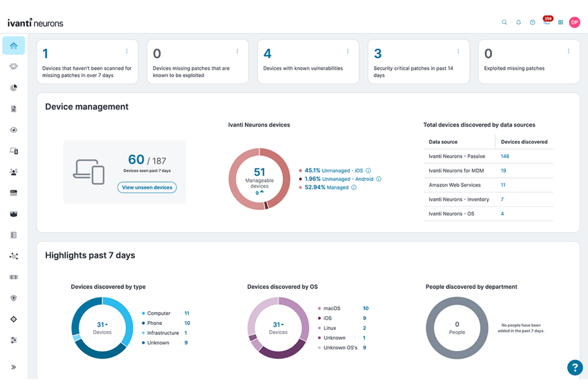This screenshot has width=588, height=392.
Task: Open the eye visibility sidebar icon
Action: (x=14, y=130)
